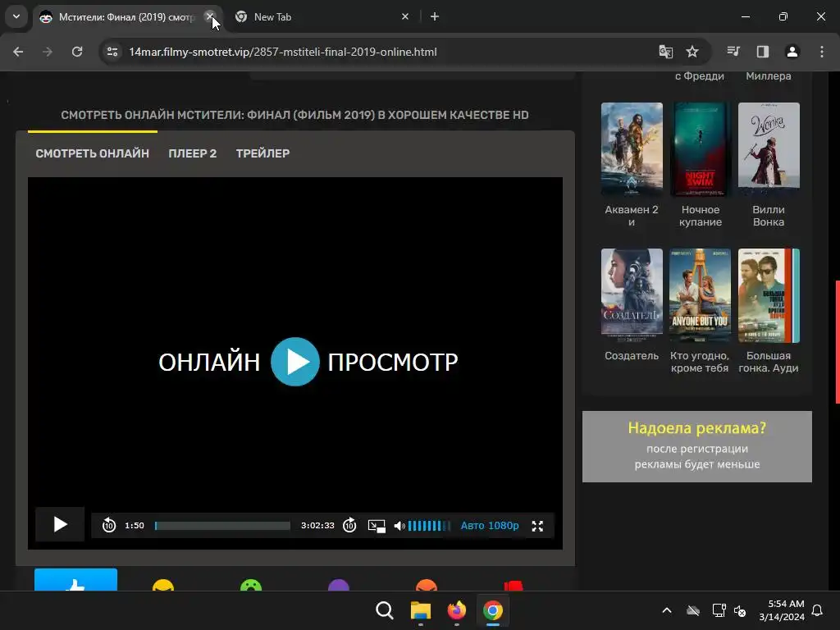Enter fullscreen mode in player

(537, 526)
